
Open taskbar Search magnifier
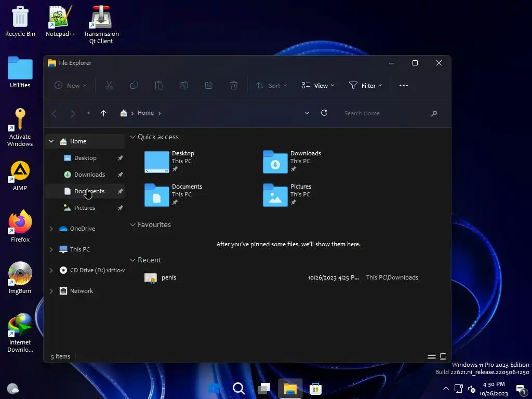click(239, 389)
